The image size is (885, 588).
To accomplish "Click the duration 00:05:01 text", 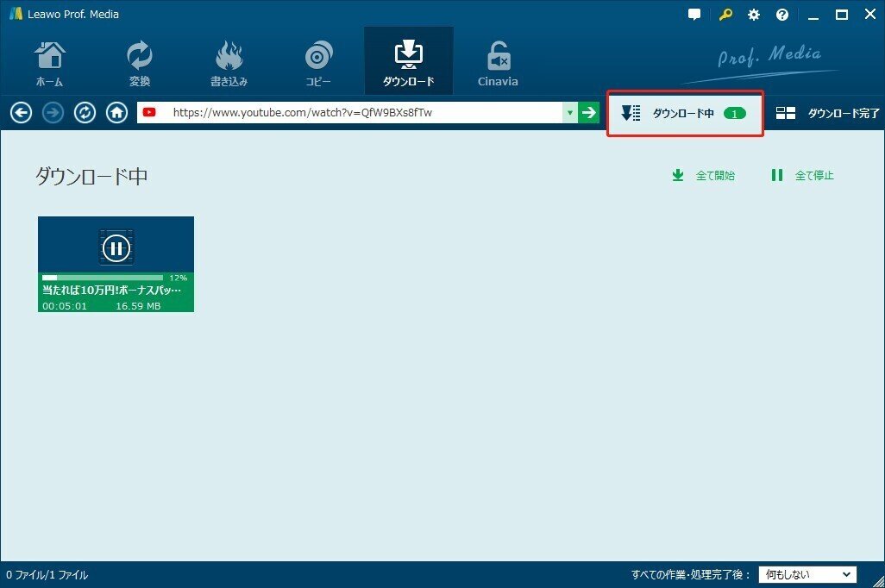I will pyautogui.click(x=65, y=306).
